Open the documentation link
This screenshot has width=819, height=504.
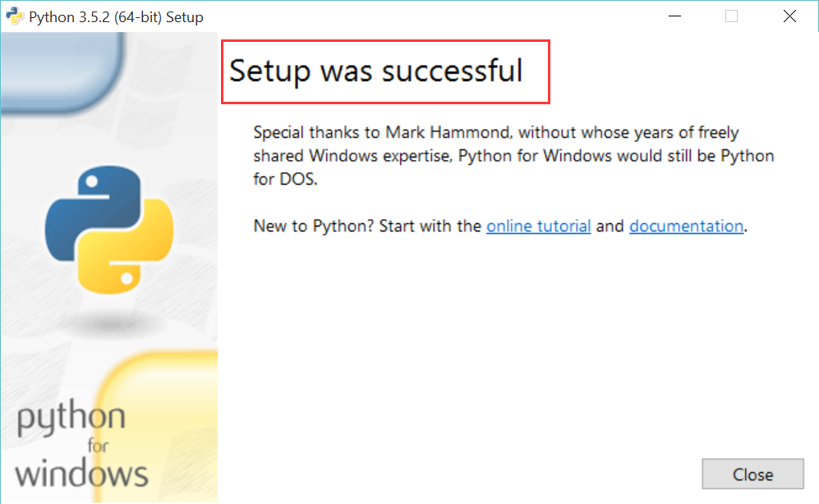click(x=686, y=226)
